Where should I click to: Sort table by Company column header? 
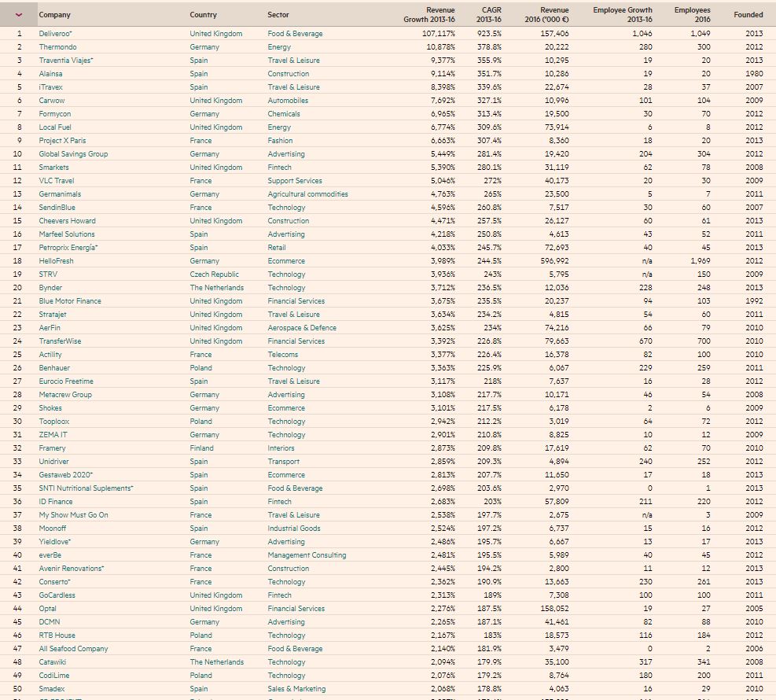click(x=54, y=15)
